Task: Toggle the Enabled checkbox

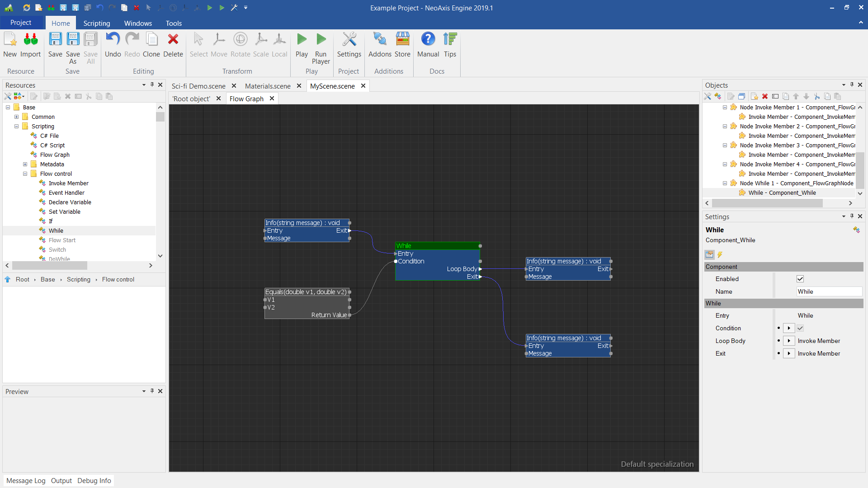Action: (x=800, y=279)
